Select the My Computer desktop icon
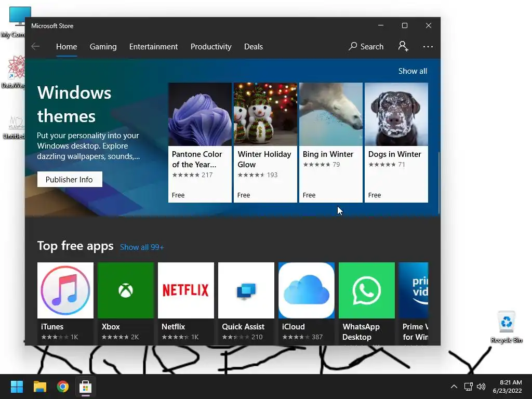Screen dimensions: 532x399 pos(14,22)
